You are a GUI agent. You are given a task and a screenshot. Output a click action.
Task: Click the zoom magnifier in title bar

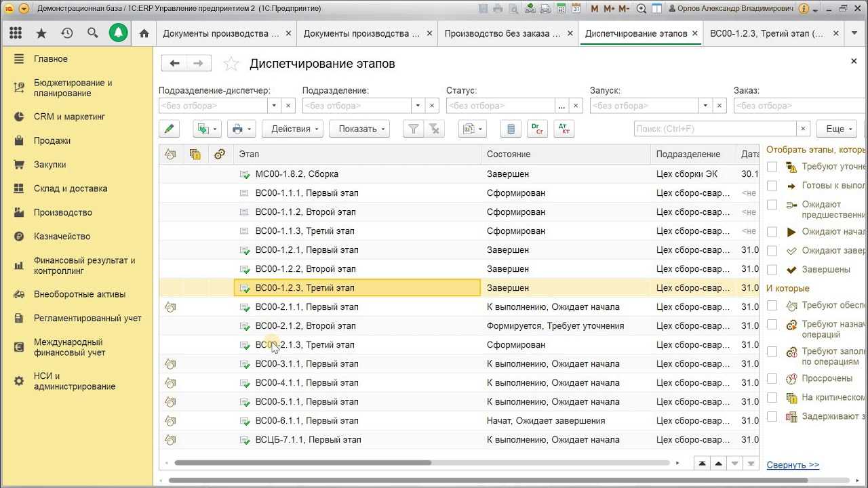[x=642, y=9]
